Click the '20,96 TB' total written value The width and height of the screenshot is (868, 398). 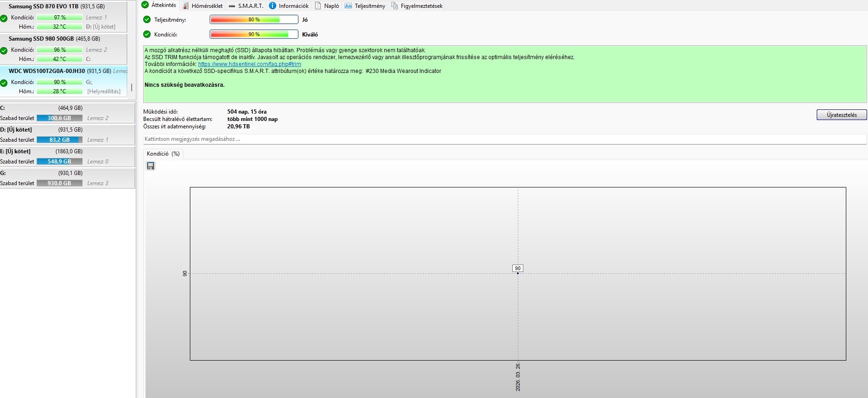click(238, 127)
